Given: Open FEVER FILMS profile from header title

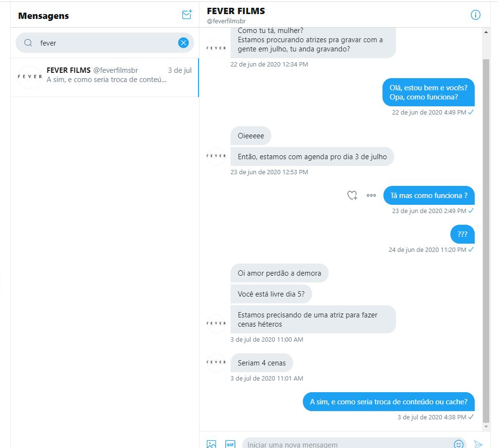Looking at the screenshot, I should point(236,11).
